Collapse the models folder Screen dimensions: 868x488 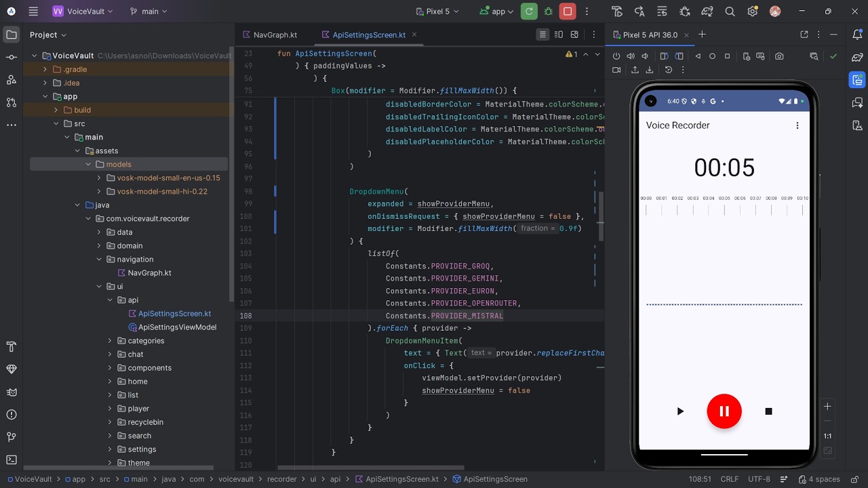pyautogui.click(x=88, y=164)
